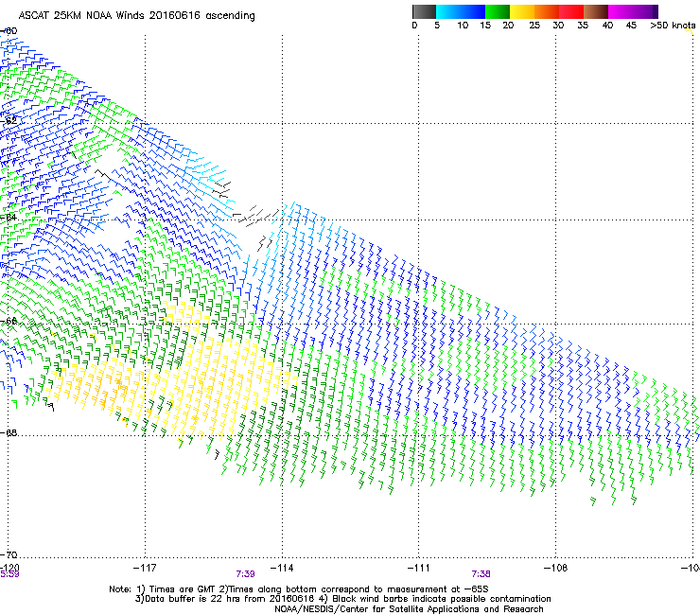Click the legend scale value 30
Image resolution: width=700 pixels, height=615 pixels.
[x=558, y=26]
